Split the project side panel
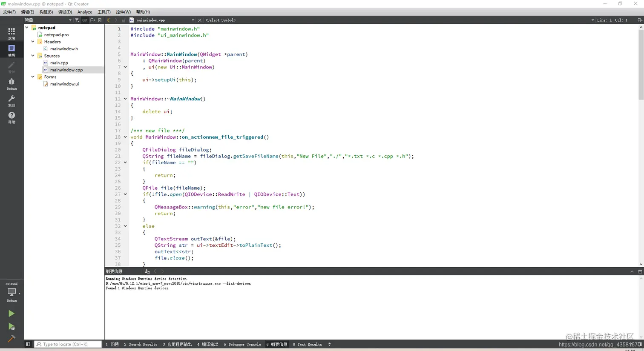This screenshot has width=644, height=351. pos(92,20)
